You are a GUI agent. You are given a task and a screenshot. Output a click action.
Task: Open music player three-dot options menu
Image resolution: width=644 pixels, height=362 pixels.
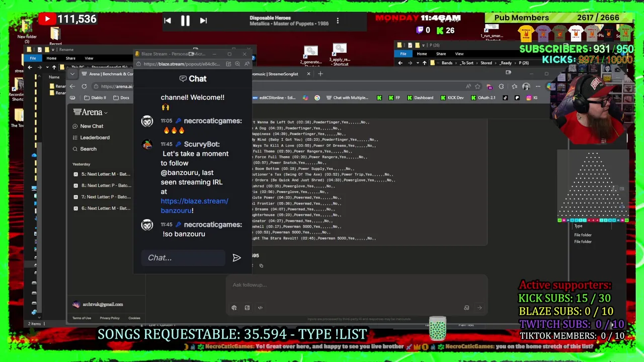(338, 21)
